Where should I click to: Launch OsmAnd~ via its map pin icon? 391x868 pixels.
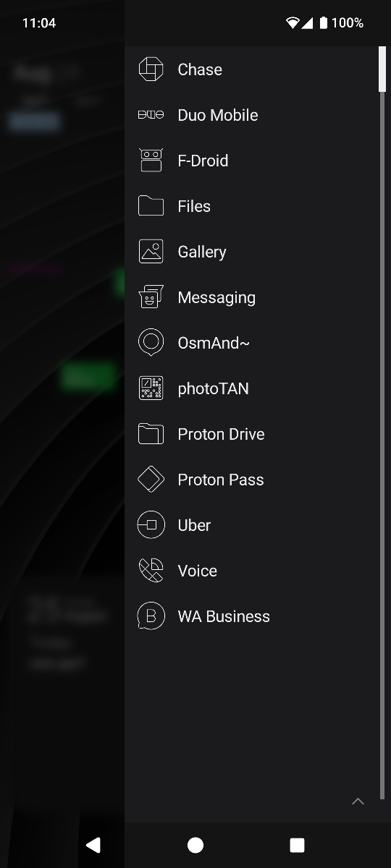[151, 343]
